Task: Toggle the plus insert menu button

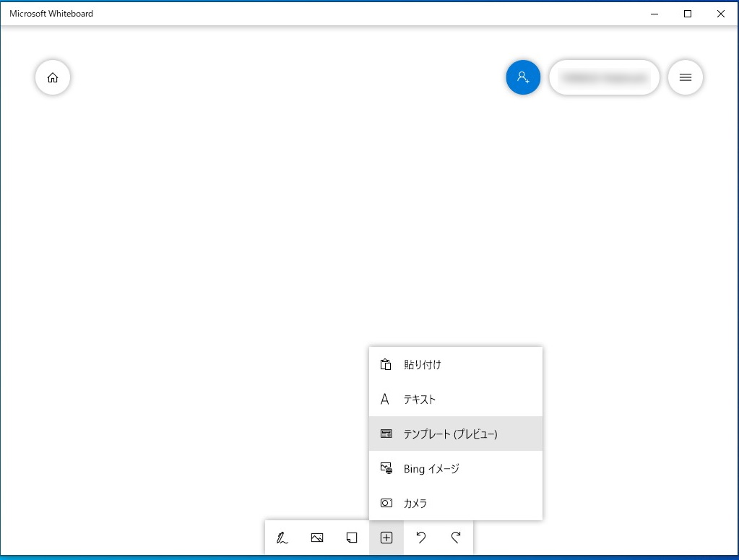Action: [386, 538]
